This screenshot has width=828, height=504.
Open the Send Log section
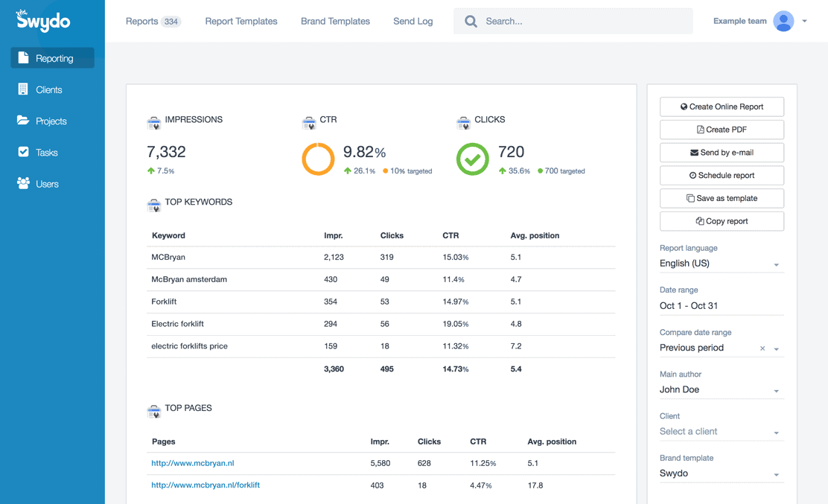tap(413, 21)
